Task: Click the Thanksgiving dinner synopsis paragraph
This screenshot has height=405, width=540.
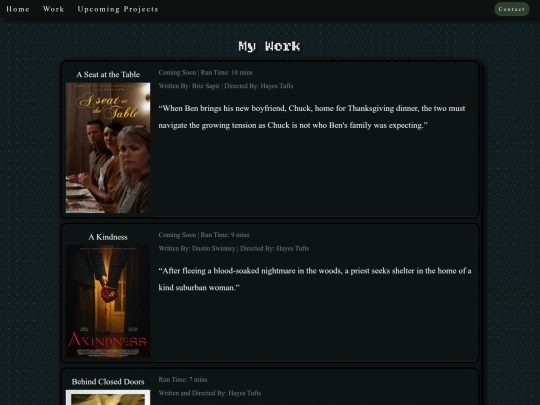Action: pyautogui.click(x=312, y=117)
